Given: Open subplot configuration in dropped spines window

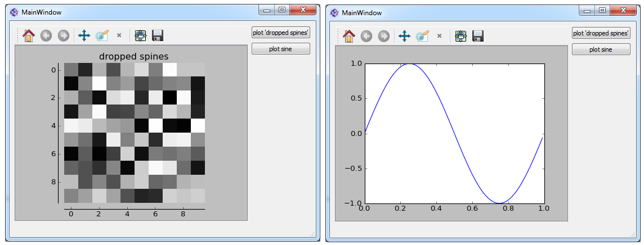Looking at the screenshot, I should click(140, 35).
